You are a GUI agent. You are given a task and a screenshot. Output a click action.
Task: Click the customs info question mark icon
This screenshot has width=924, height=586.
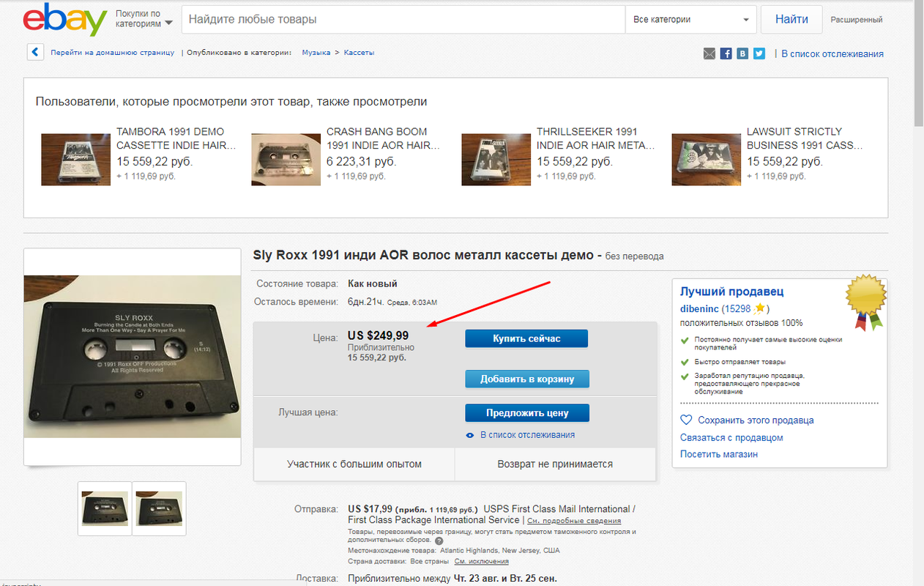tap(439, 540)
